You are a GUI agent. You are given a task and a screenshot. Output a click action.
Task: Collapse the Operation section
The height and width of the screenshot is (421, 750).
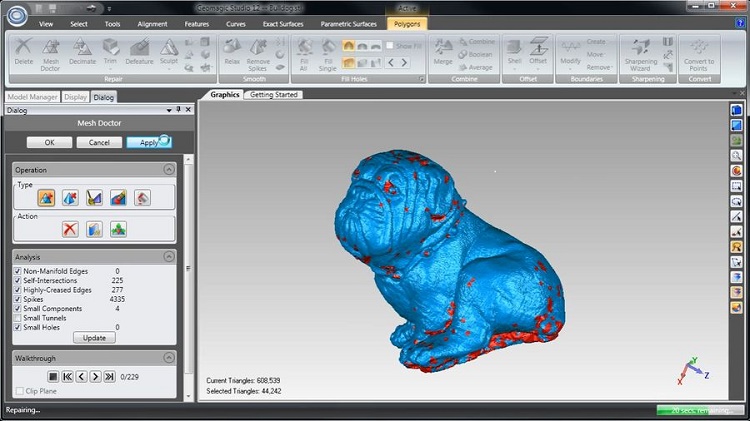click(169, 169)
